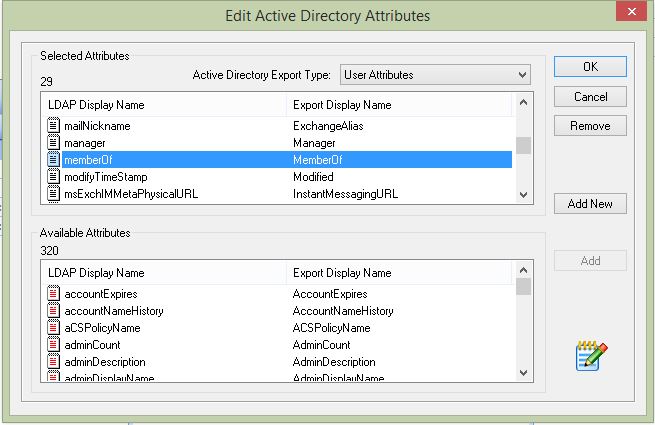Viewport: 655px width, 425px height.
Task: Confirm changes with the OK button
Action: [590, 67]
